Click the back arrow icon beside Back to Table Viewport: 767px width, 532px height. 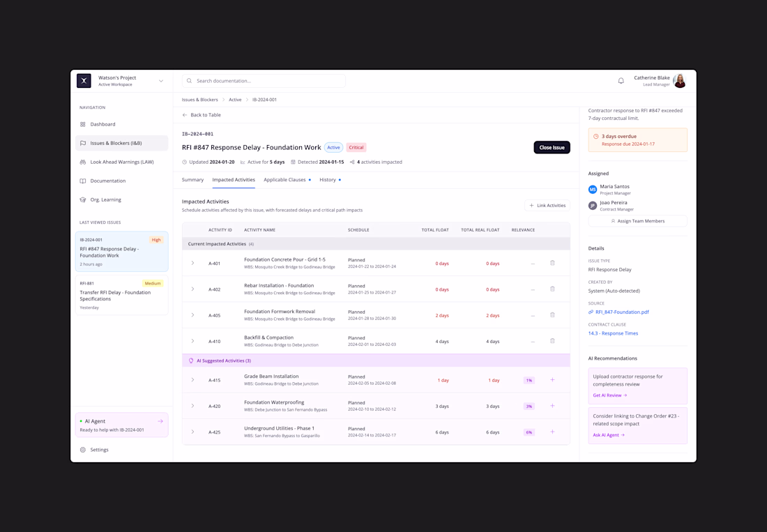[x=184, y=115]
